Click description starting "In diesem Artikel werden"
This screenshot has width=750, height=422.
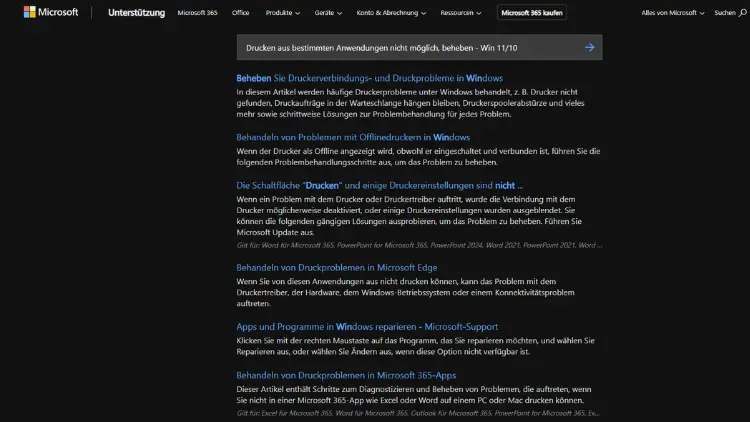coord(410,103)
